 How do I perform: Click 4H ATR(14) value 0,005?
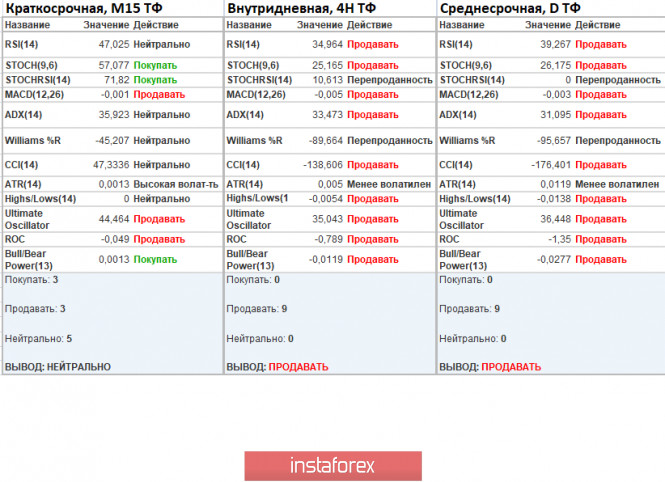(330, 184)
